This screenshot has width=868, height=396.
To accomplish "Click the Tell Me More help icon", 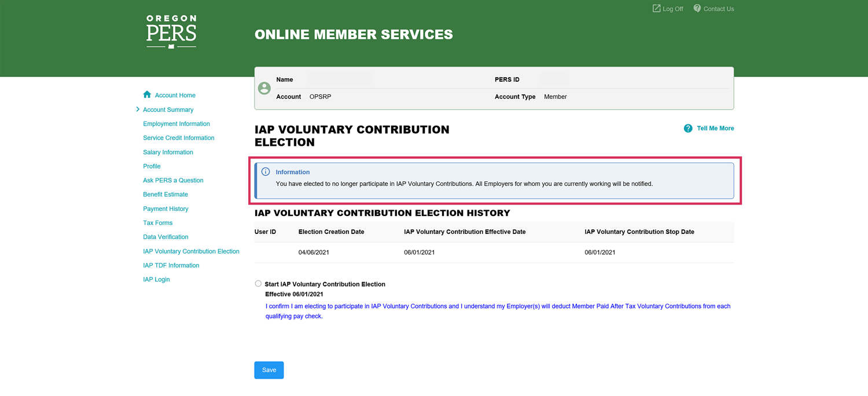I will point(687,129).
